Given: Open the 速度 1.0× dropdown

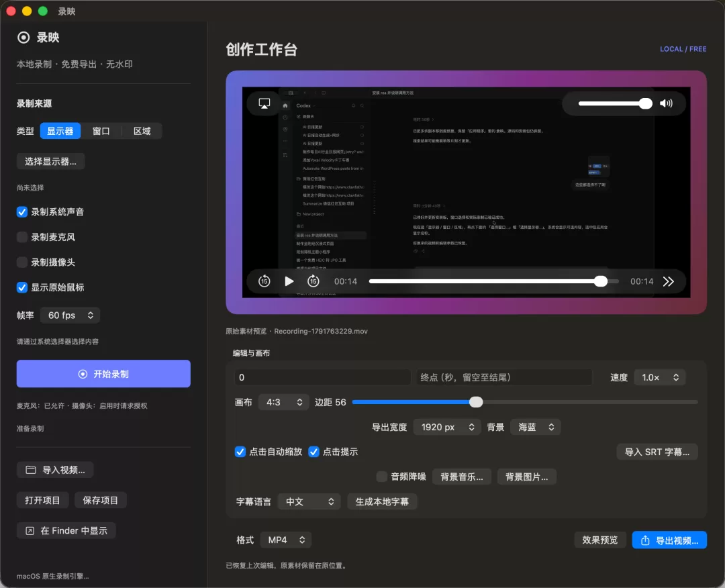Looking at the screenshot, I should click(659, 377).
